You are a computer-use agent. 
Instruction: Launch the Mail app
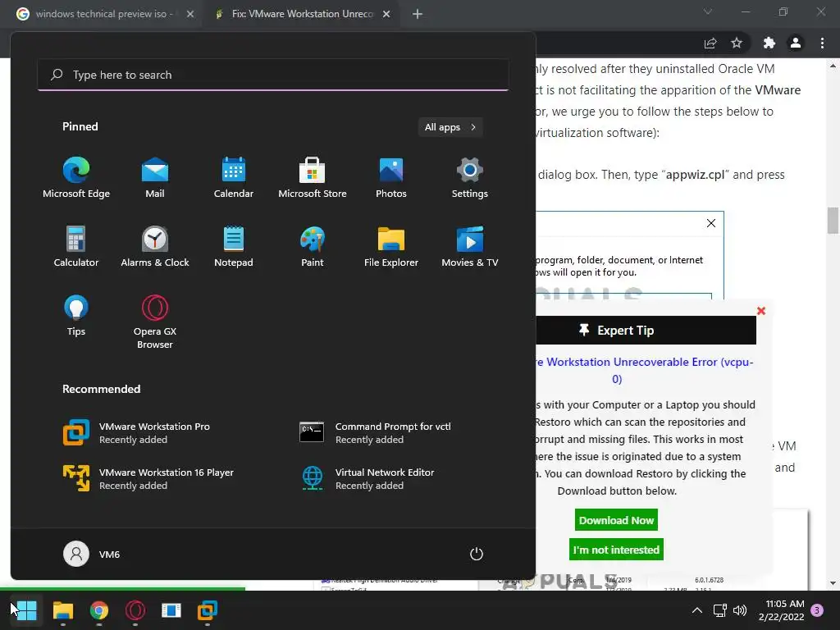click(155, 178)
